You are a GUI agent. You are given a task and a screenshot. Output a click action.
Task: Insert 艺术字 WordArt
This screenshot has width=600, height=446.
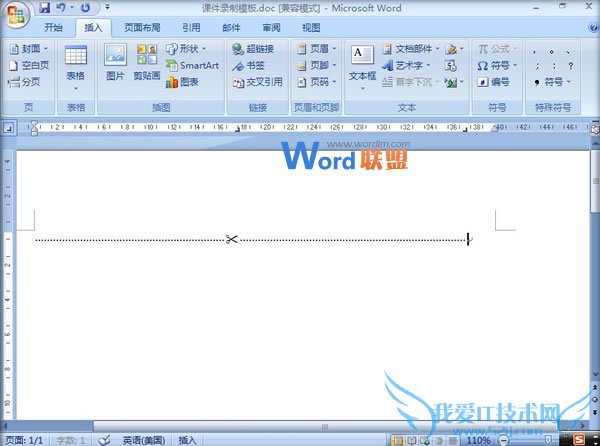[x=406, y=65]
